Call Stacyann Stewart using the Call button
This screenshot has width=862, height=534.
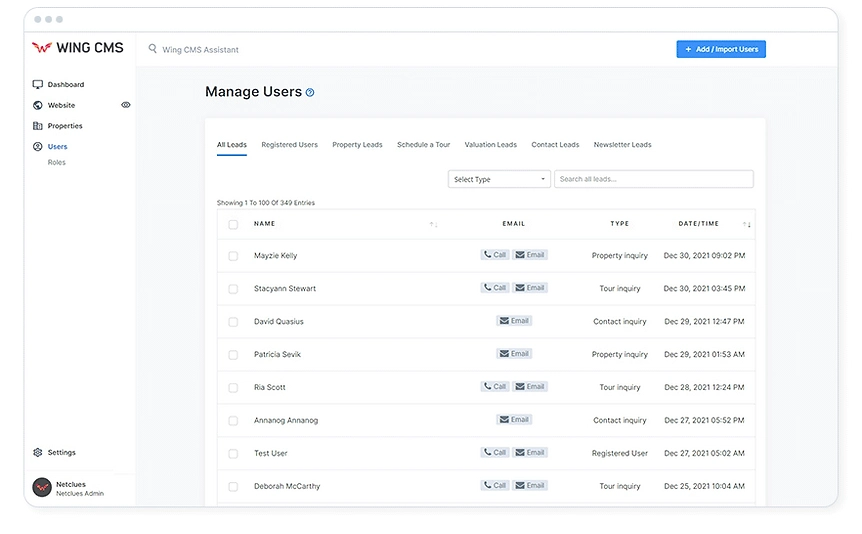pyautogui.click(x=495, y=288)
